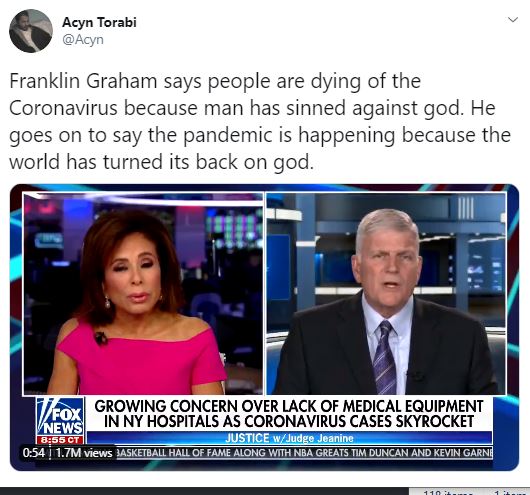The width and height of the screenshot is (530, 495).
Task: Open Acyn Torabi's profile avatar
Action: [x=31, y=31]
